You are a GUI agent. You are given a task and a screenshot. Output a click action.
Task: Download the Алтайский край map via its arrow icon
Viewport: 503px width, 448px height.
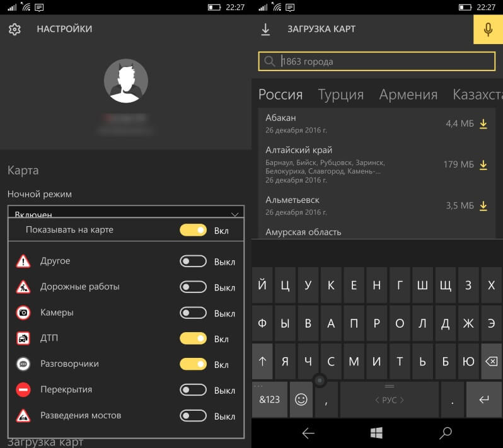click(483, 165)
